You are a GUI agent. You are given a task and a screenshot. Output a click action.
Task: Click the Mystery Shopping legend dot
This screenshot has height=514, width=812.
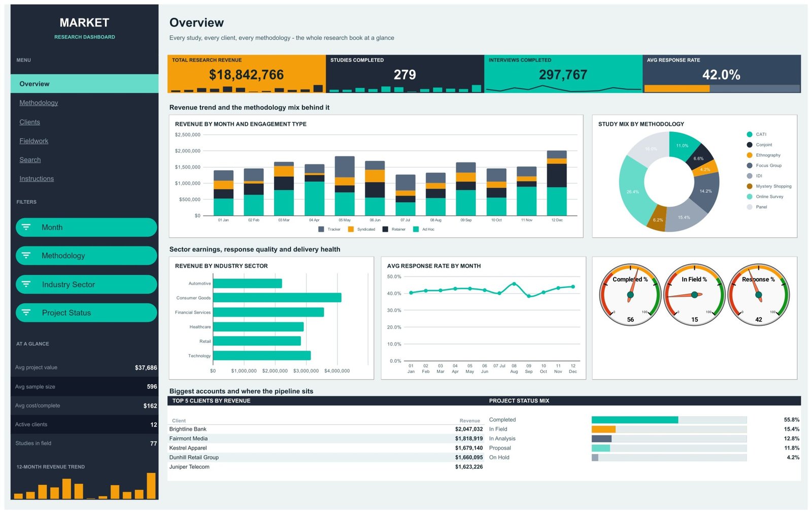(x=750, y=186)
